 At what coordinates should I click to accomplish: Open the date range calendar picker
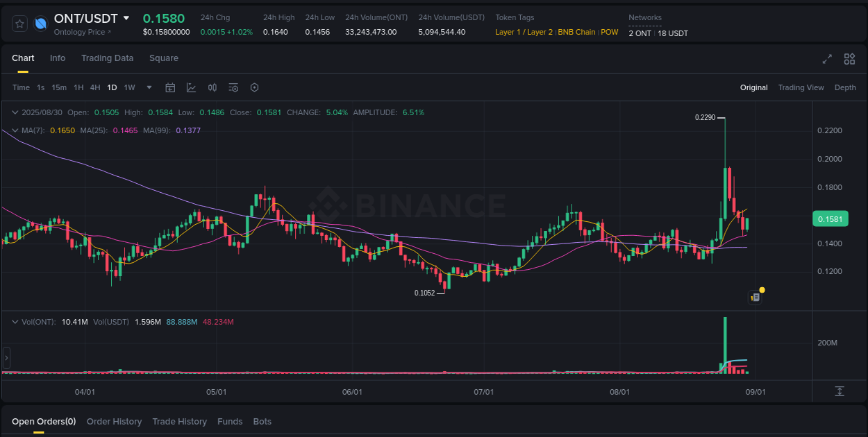pos(170,87)
